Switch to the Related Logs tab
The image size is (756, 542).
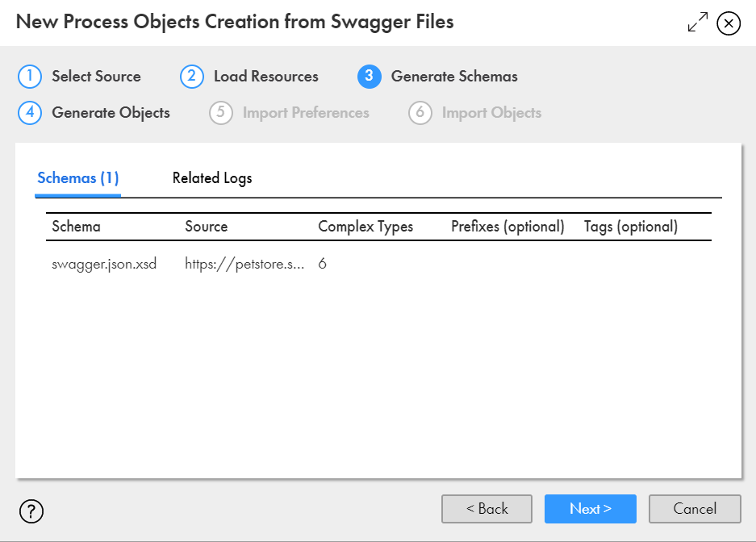212,178
